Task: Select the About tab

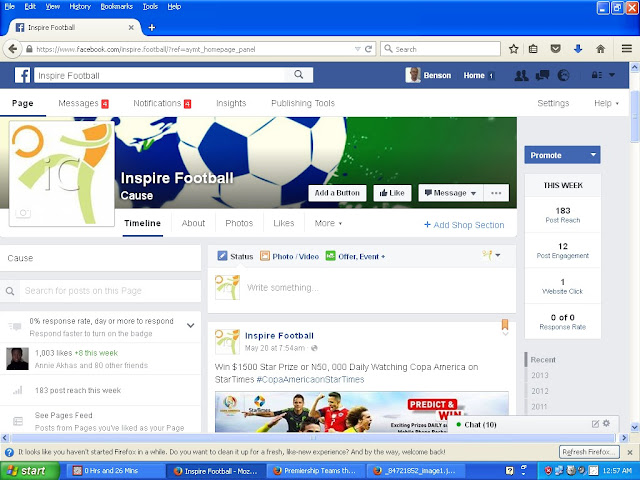Action: coord(193,223)
